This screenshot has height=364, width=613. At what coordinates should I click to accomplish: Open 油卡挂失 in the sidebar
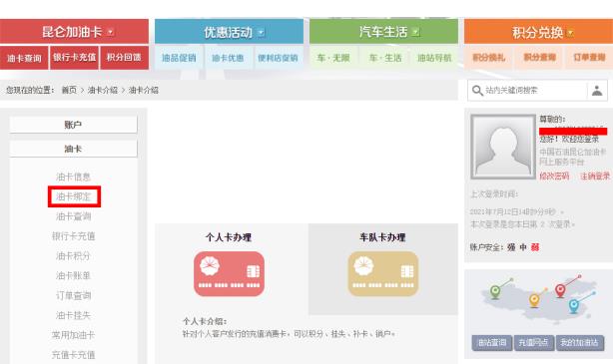click(73, 315)
